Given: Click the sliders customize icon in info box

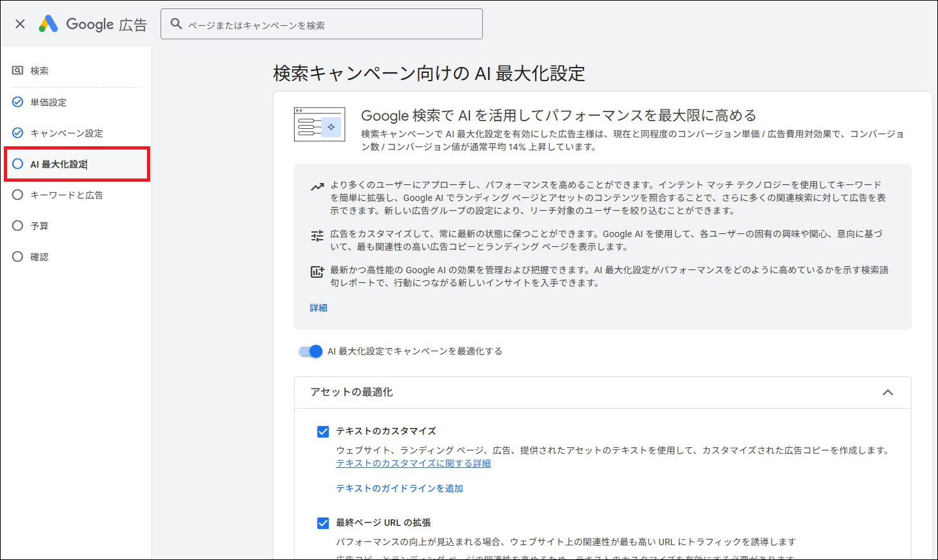Looking at the screenshot, I should coord(317,236).
